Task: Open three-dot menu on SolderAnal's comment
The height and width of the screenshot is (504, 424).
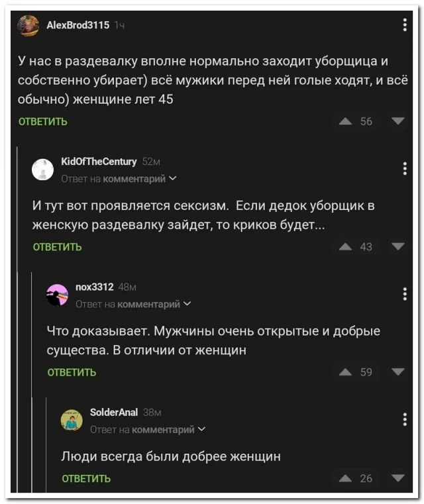Action: click(x=405, y=419)
